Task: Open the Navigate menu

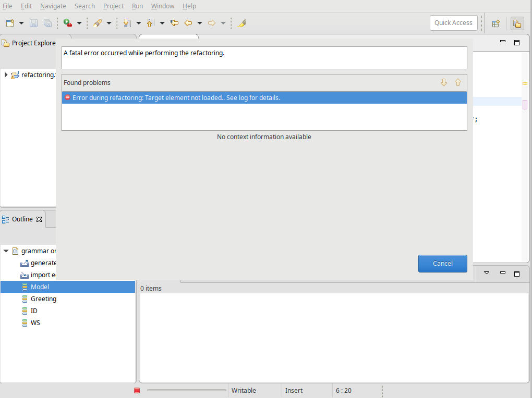Action: point(53,6)
